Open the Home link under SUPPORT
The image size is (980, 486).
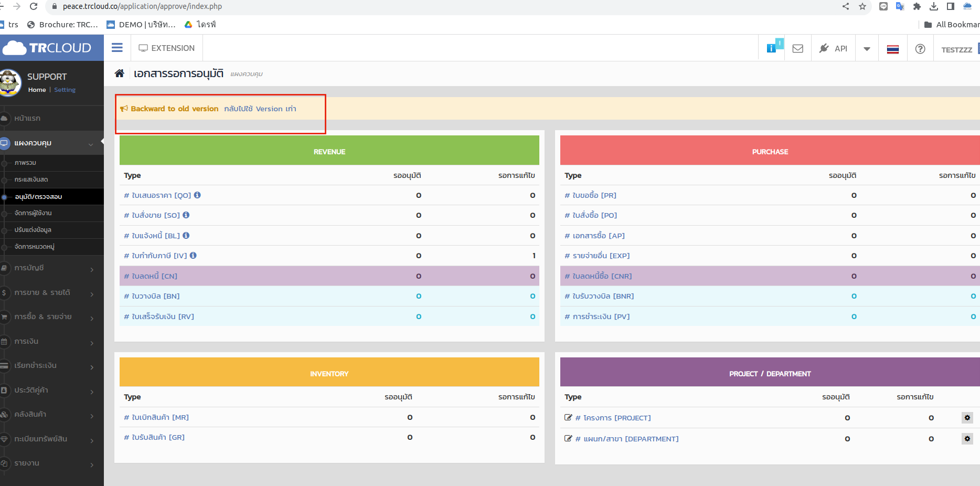[x=37, y=90]
